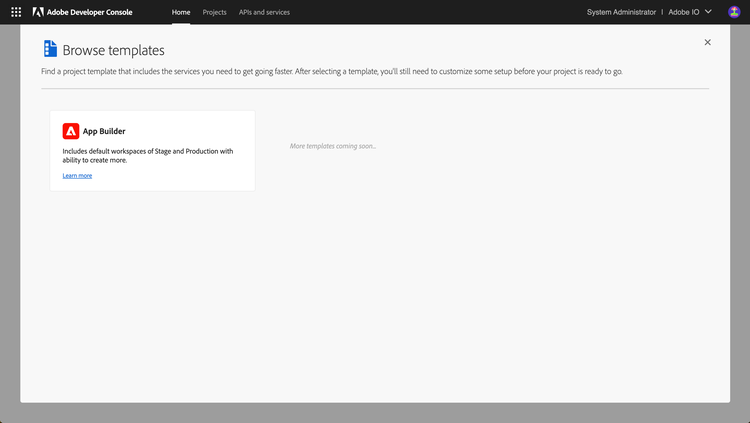Open the app switcher grid icon
Image resolution: width=750 pixels, height=423 pixels.
point(16,12)
